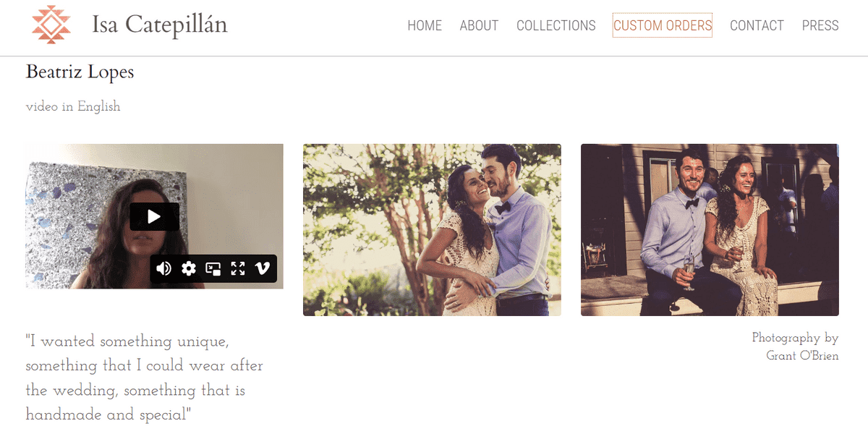Click the Vimeo logo on player
The height and width of the screenshot is (434, 868).
click(x=262, y=269)
